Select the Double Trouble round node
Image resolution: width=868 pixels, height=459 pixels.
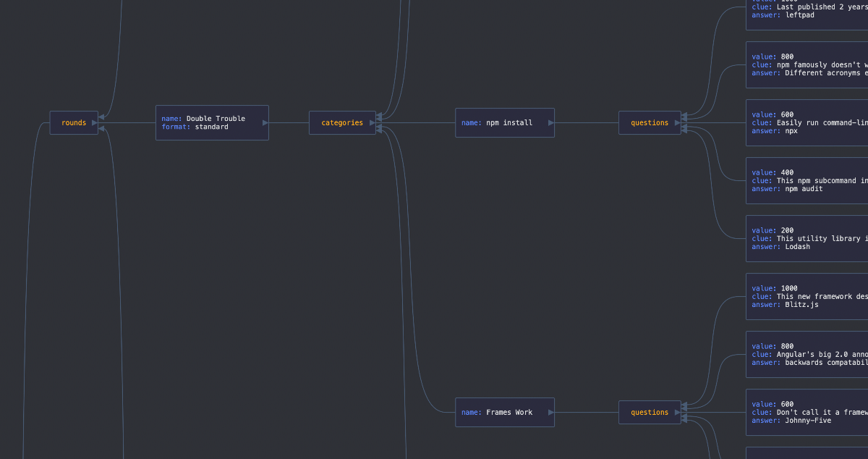coord(210,123)
